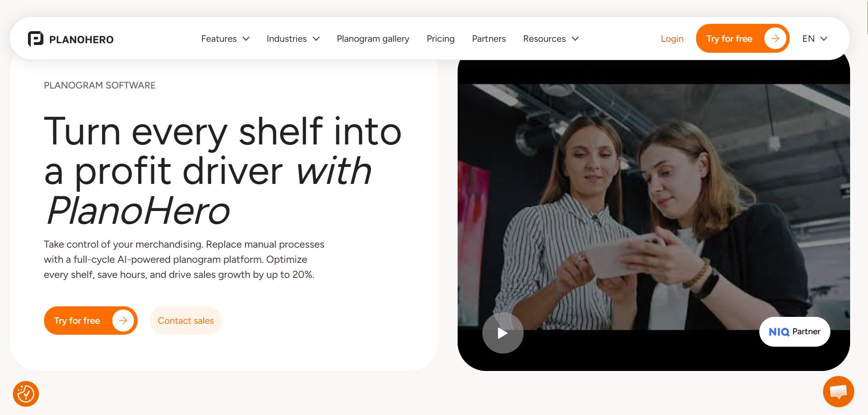Expand the Resources dropdown chevron
Image resolution: width=868 pixels, height=415 pixels.
(575, 39)
